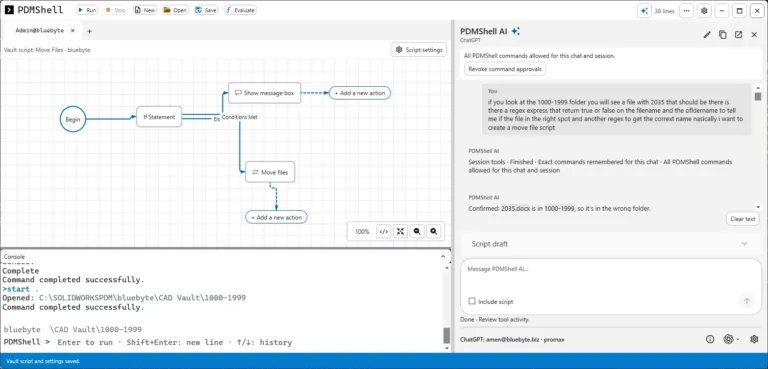
Task: Select the Move files node
Action: (x=270, y=172)
